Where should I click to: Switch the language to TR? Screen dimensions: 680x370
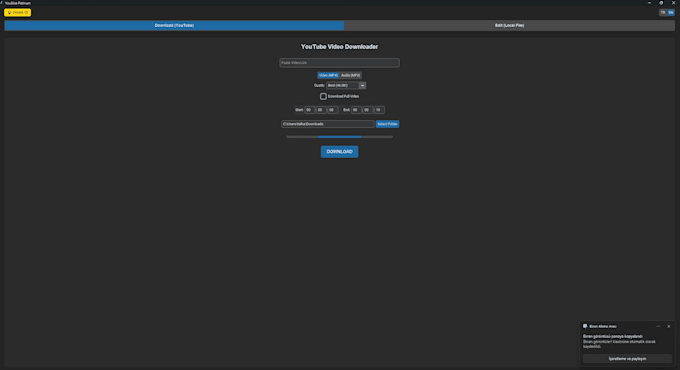pos(663,13)
